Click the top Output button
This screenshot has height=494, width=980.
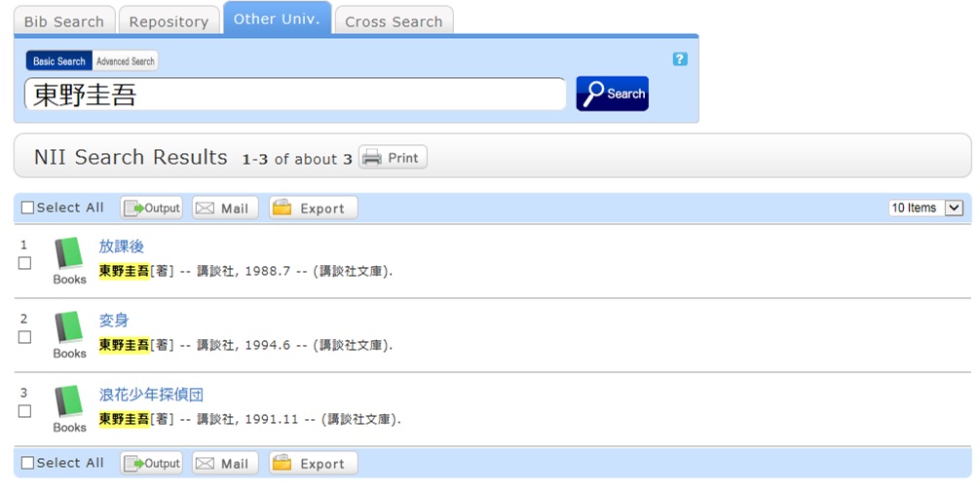coord(152,208)
